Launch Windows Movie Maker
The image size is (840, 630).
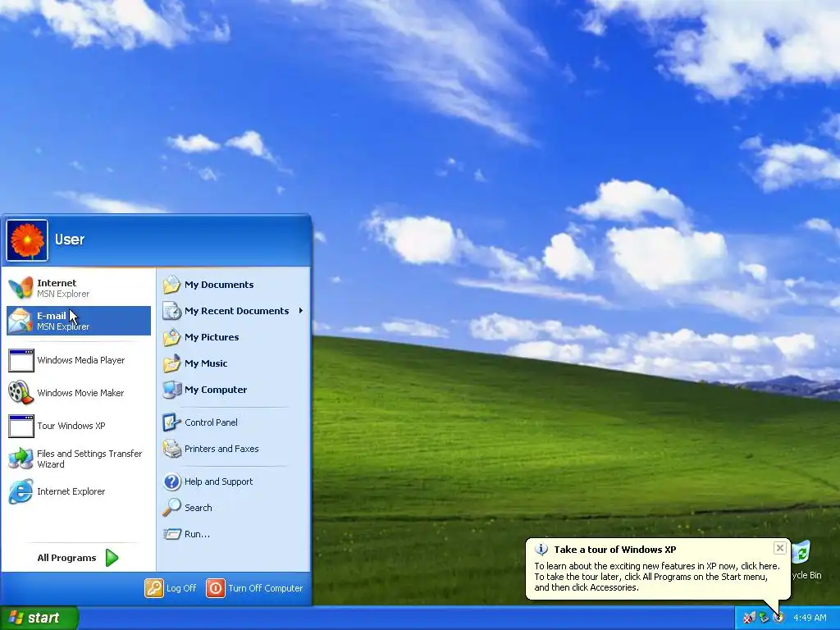click(x=79, y=393)
